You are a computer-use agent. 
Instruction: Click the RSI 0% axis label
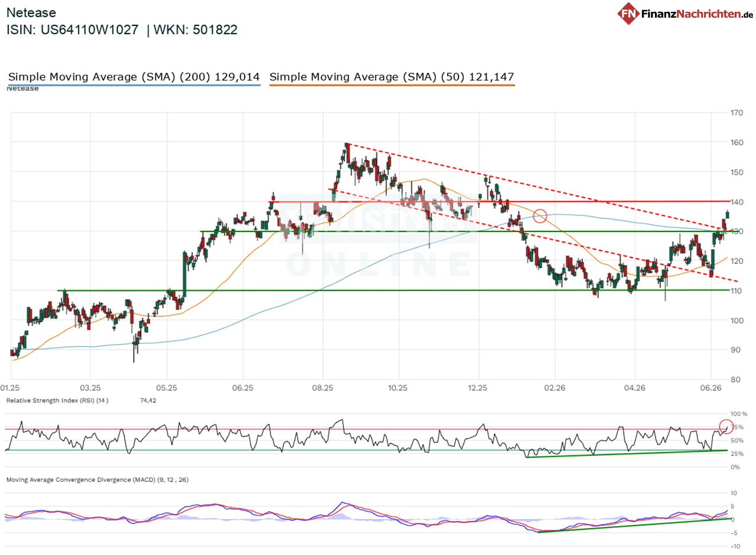[735, 467]
